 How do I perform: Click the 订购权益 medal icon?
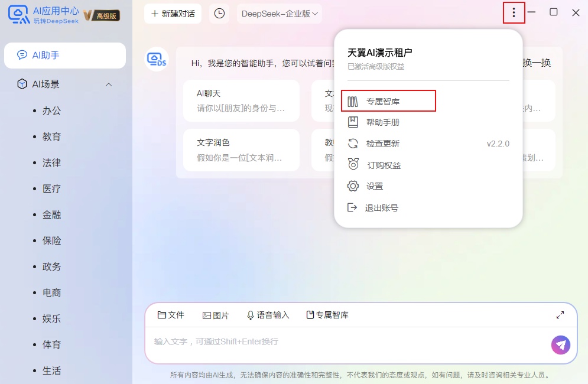coord(353,164)
